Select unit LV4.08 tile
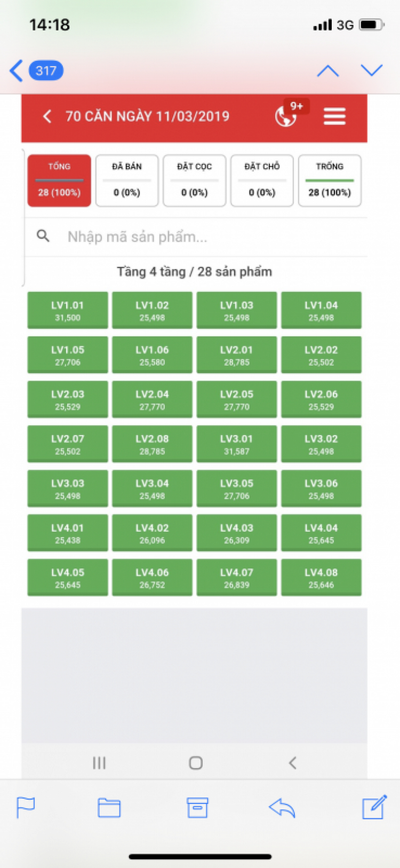400x868 pixels. point(321,577)
